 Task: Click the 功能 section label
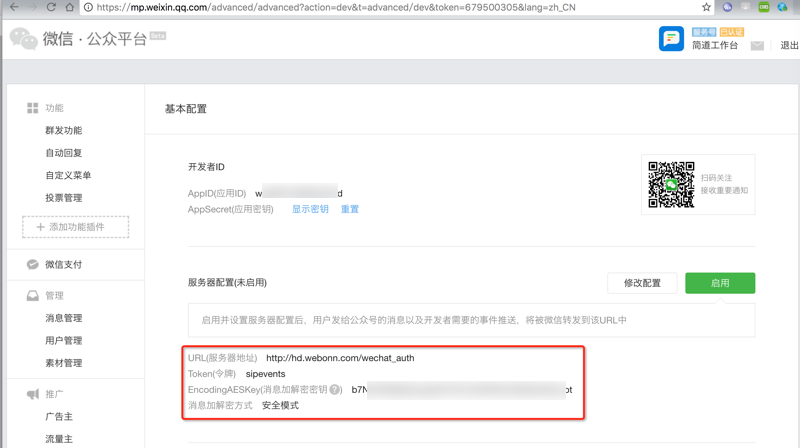[55, 108]
